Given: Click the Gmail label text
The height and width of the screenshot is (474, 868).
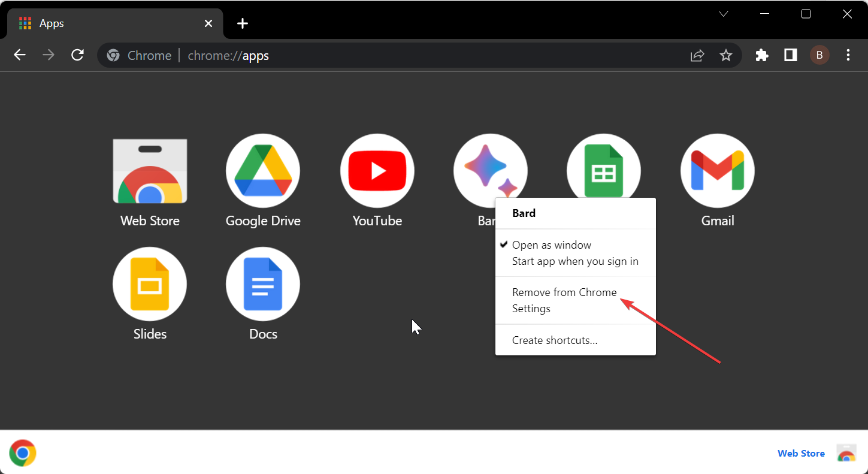Looking at the screenshot, I should click(x=718, y=221).
